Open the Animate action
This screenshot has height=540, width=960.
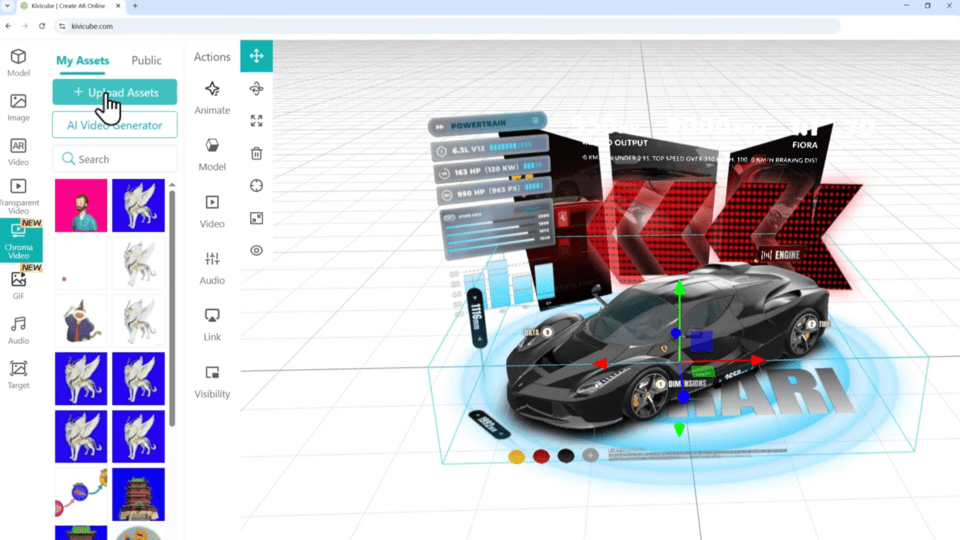point(212,98)
